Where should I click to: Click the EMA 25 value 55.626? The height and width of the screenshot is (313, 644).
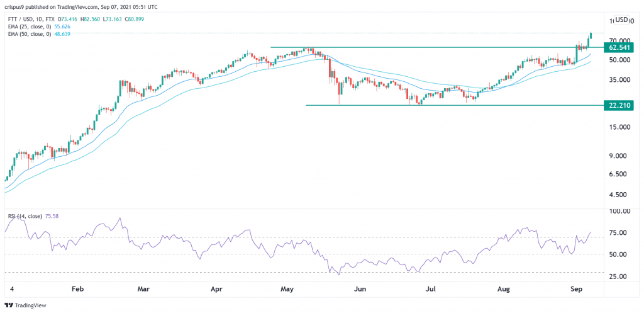[62, 26]
